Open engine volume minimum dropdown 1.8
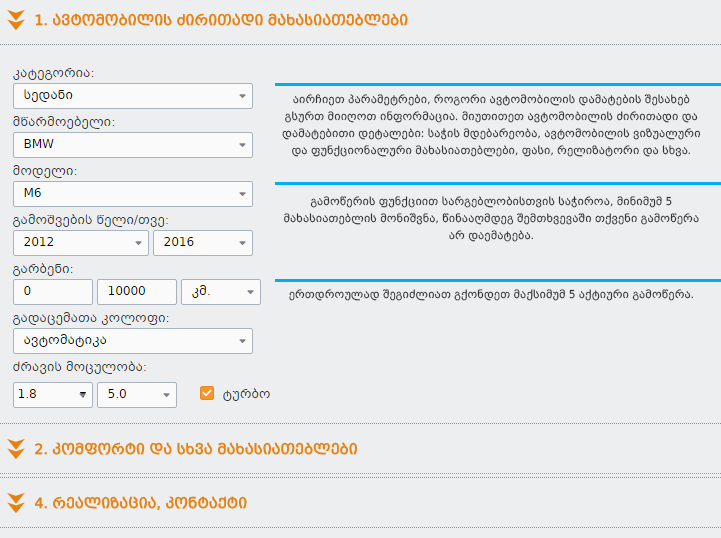 pos(53,395)
